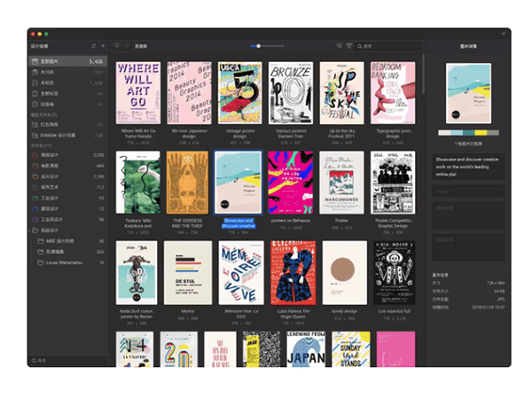Select the Nada Surf concert poster

coord(137,273)
